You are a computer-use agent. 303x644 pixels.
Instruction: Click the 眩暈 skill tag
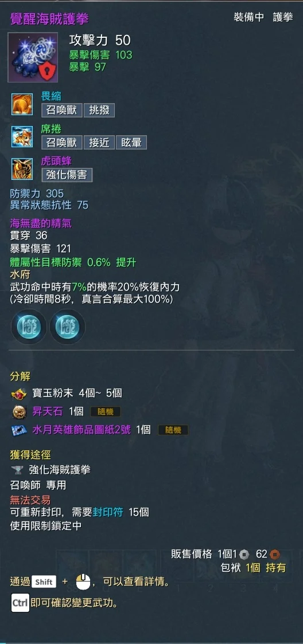(x=131, y=143)
